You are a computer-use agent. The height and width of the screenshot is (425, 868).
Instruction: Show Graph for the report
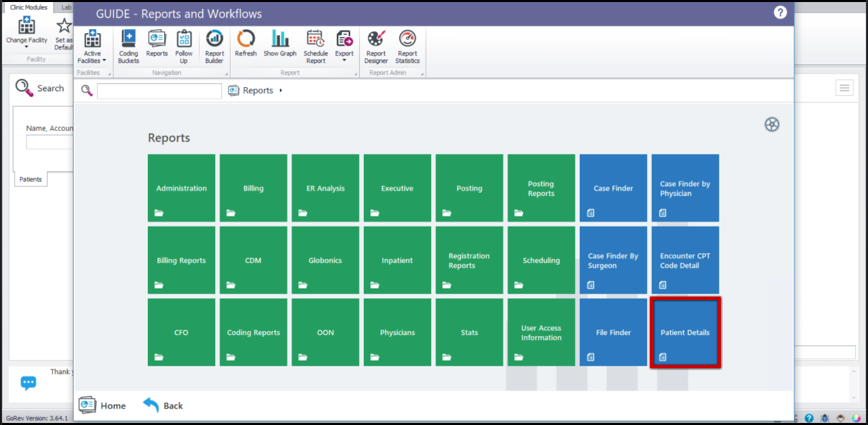point(280,43)
